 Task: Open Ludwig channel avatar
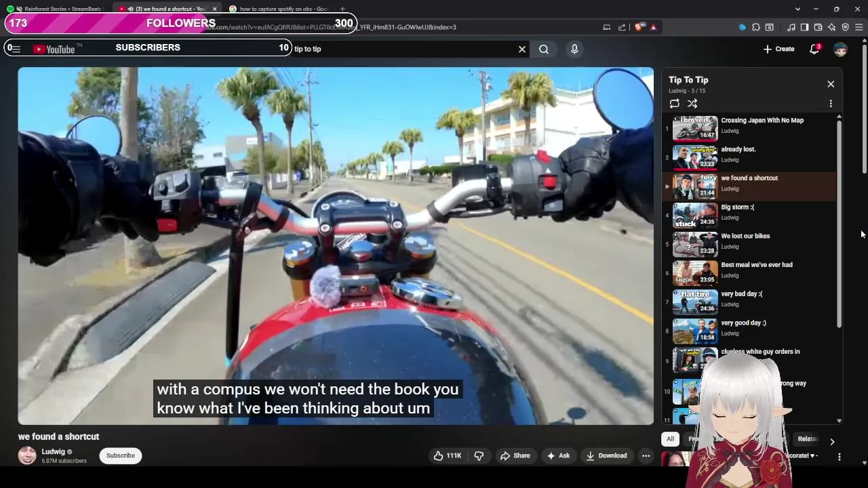27,455
